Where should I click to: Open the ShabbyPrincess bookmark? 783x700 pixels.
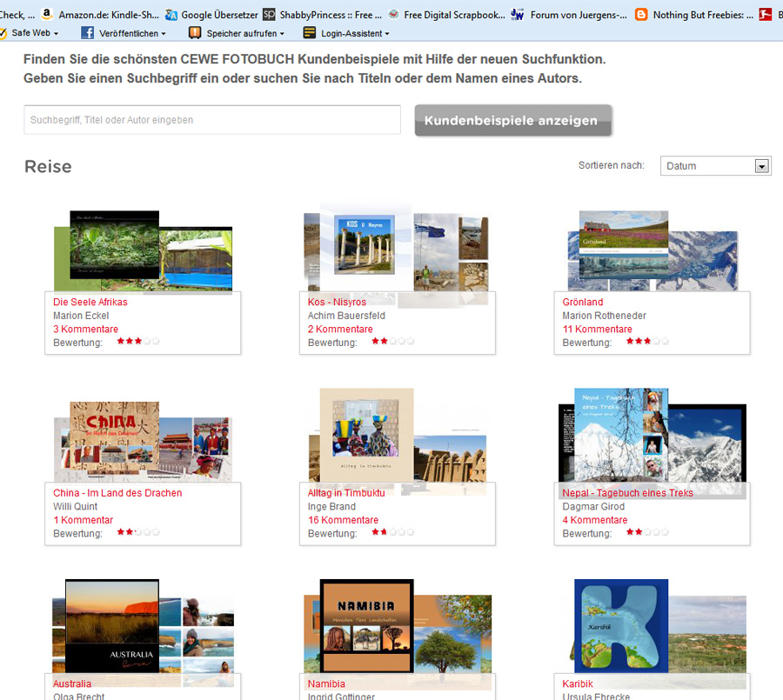323,15
